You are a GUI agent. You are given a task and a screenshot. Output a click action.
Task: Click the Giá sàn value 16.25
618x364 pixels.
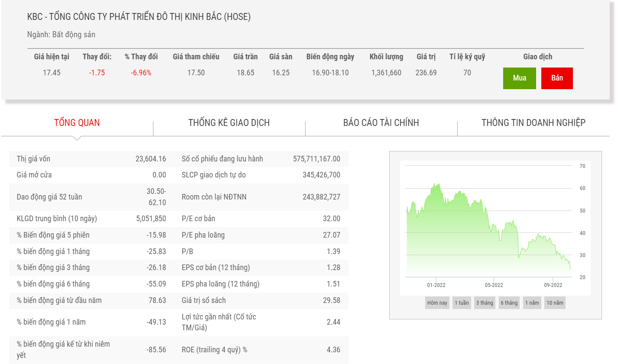(x=281, y=73)
